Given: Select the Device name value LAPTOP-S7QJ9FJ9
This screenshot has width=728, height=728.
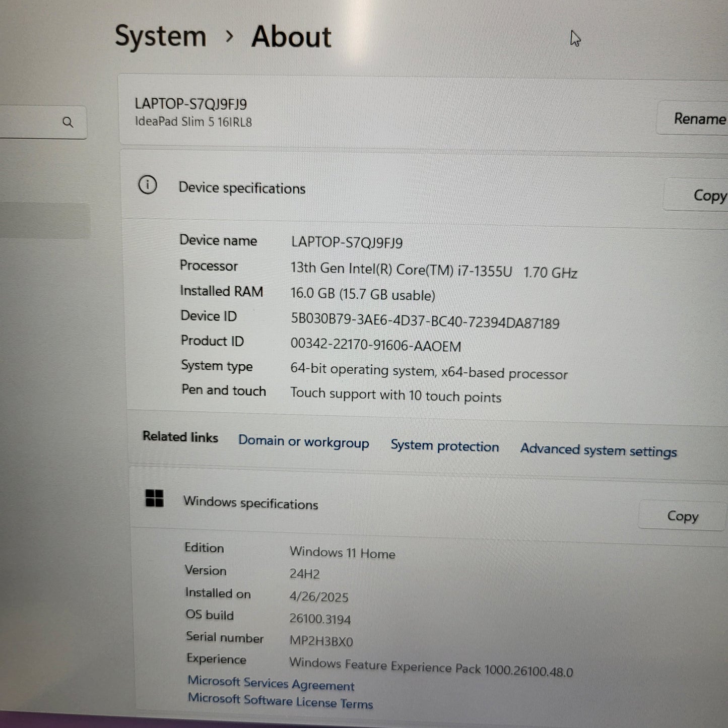Looking at the screenshot, I should [x=347, y=242].
